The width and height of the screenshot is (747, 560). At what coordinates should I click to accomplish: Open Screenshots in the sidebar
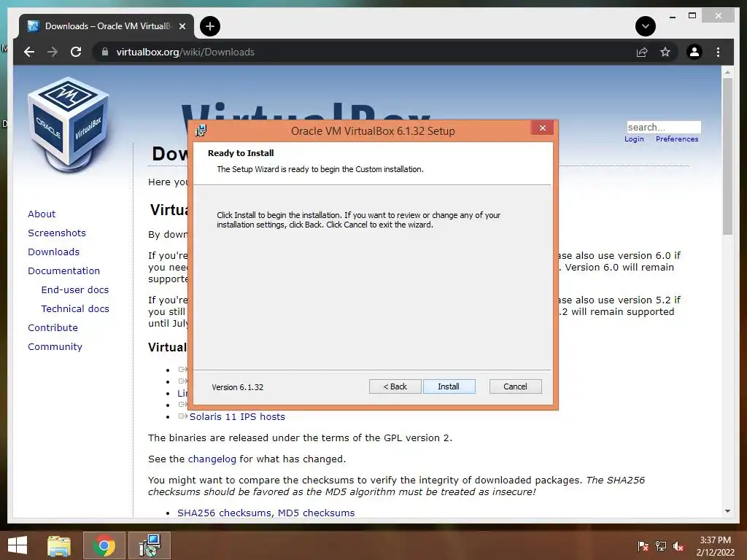[57, 233]
